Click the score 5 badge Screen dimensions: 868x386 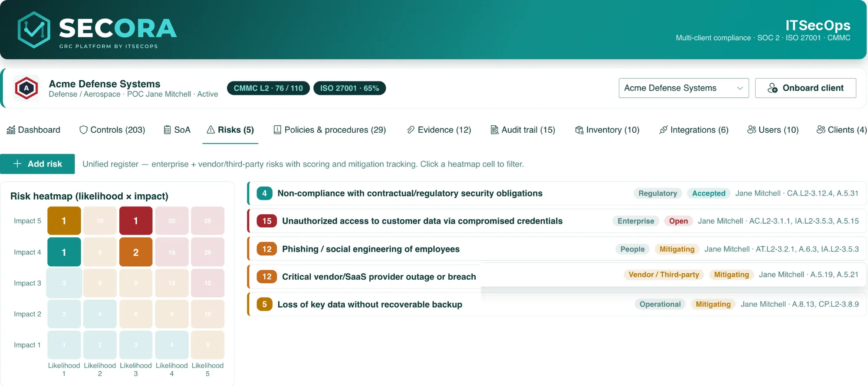click(264, 304)
